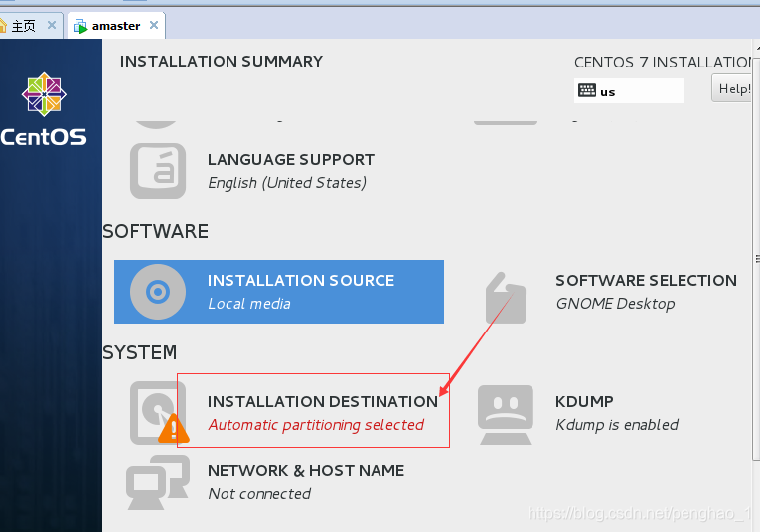Click 'Kdump is enabled' text
Viewport: 760px width, 532px height.
[x=617, y=425]
